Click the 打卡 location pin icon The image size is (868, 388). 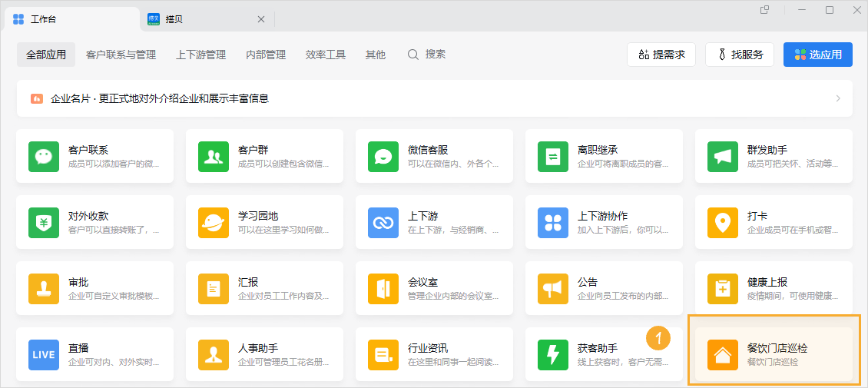coord(722,223)
